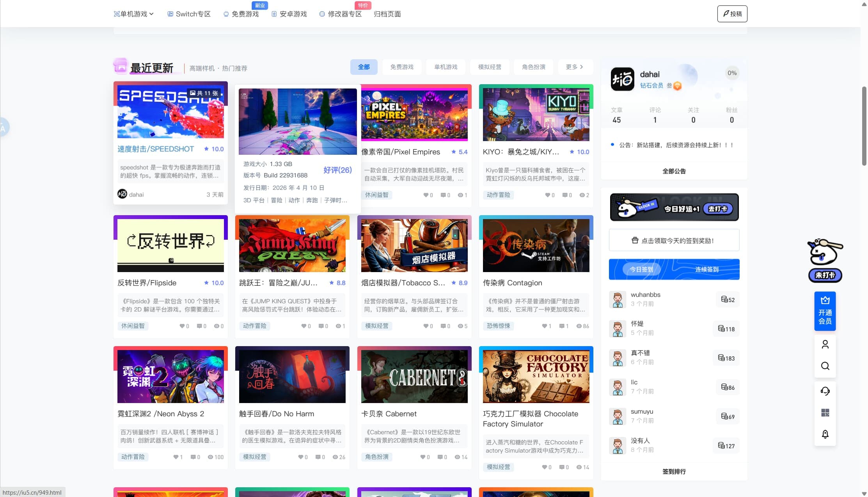Screen dimensions: 868x497
Task: Click the username wuhanbbs in sign-in list
Action: coord(646,295)
